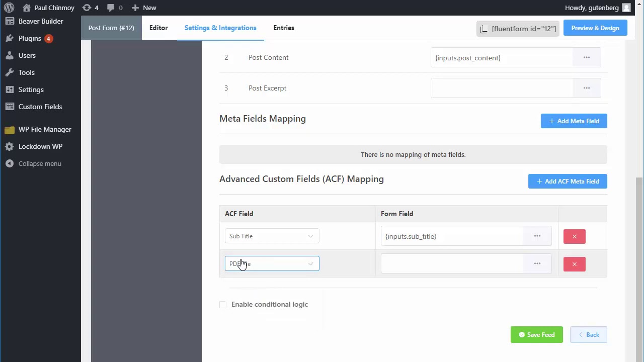Click the WP File Manager folder icon
The image size is (644, 362).
coord(10,129)
